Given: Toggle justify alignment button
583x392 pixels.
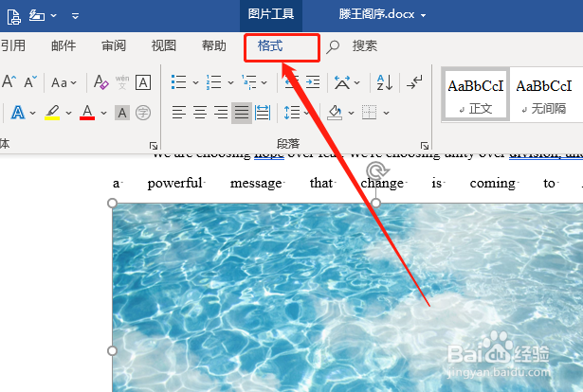Looking at the screenshot, I should tap(242, 113).
